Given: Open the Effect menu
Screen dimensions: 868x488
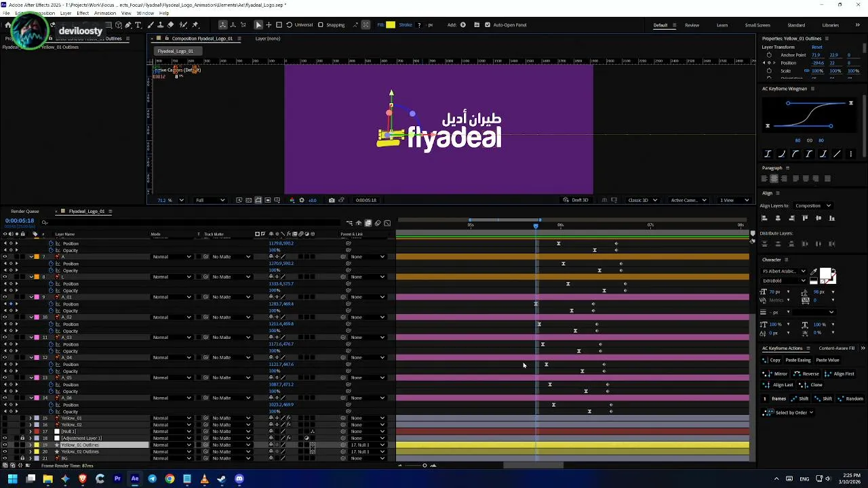Looking at the screenshot, I should click(x=83, y=13).
